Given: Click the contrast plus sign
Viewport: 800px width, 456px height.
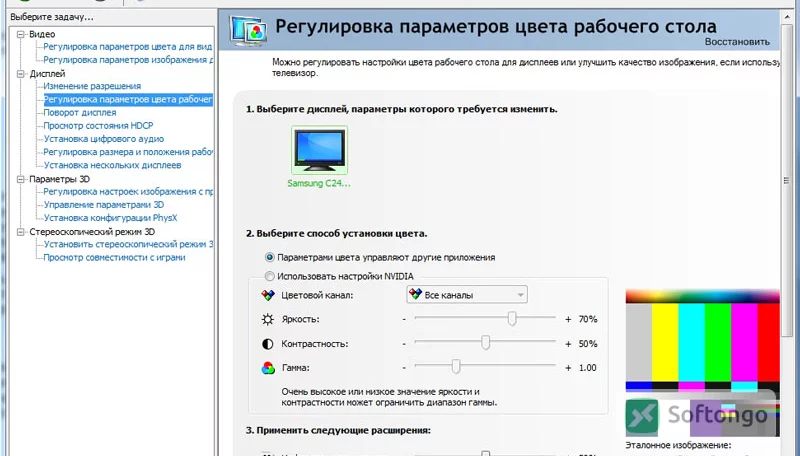Looking at the screenshot, I should pos(568,344).
